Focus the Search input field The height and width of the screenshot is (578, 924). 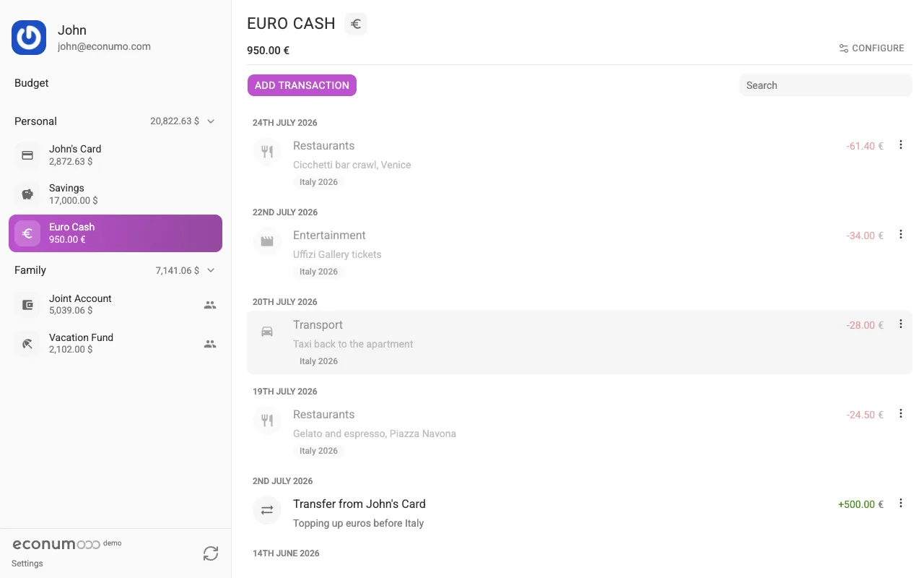825,85
